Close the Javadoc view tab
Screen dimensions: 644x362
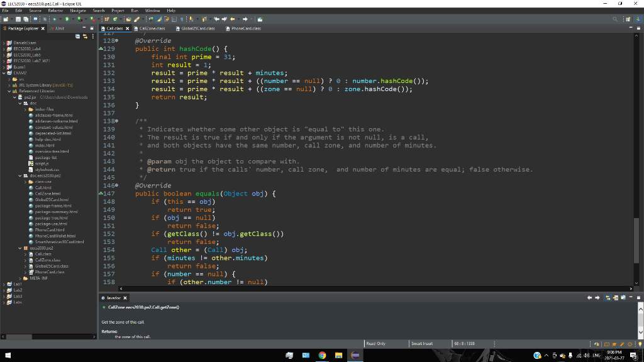click(x=125, y=297)
